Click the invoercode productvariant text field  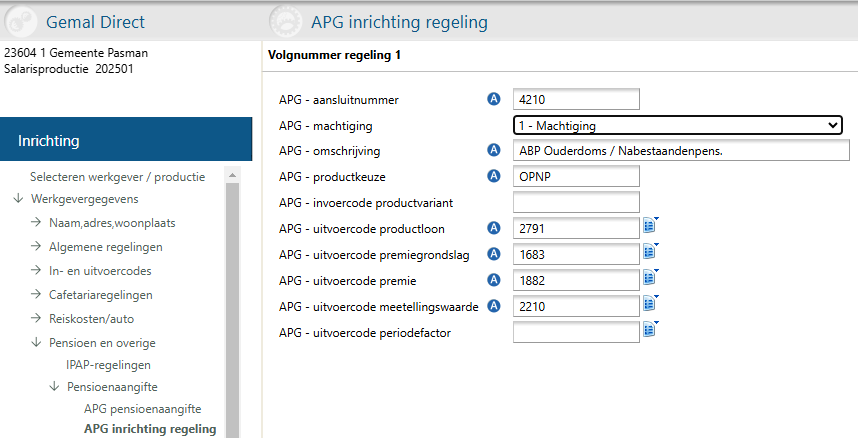coord(575,203)
